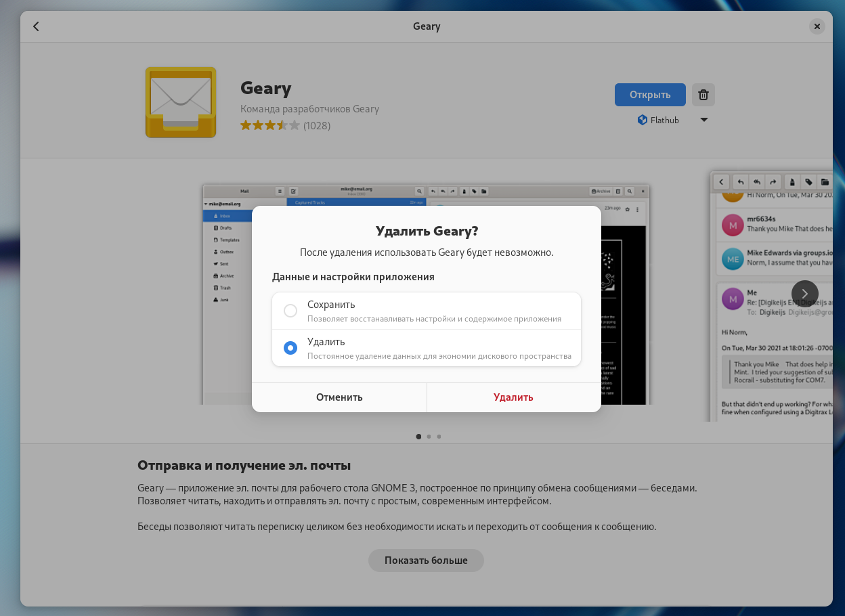The width and height of the screenshot is (845, 616).
Task: Cancel the dialog via "Отменить"
Action: click(339, 397)
